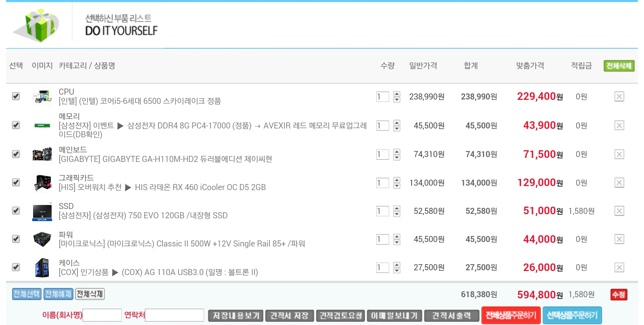The image size is (644, 325).
Task: Remove the CPU item with its X icon
Action: point(619,97)
